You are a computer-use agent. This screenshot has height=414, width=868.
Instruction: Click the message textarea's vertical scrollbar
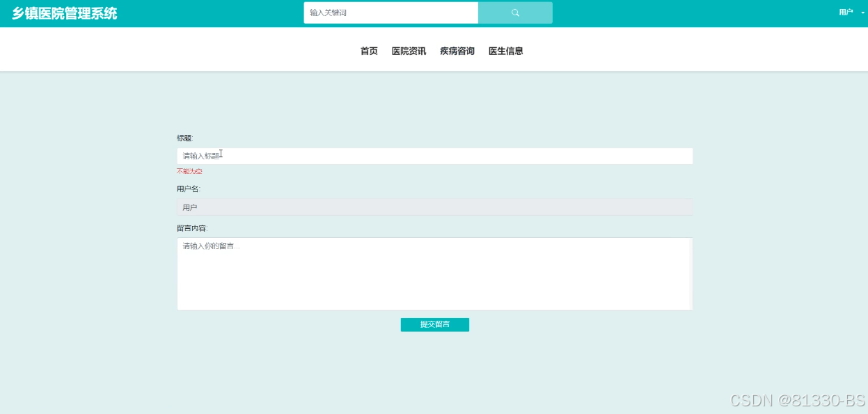click(x=691, y=274)
